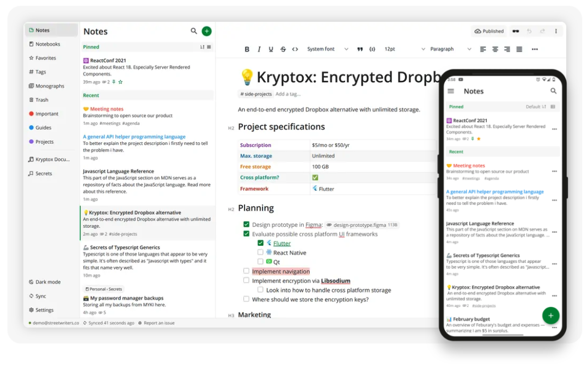Select the red Important color in sidebar
The image size is (588, 369).
point(51,114)
